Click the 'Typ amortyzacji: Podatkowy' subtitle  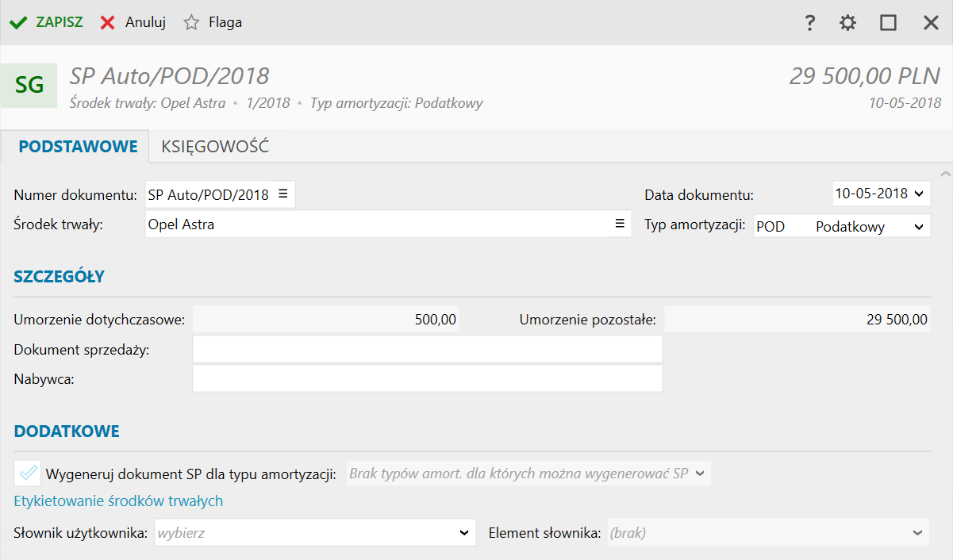point(396,103)
